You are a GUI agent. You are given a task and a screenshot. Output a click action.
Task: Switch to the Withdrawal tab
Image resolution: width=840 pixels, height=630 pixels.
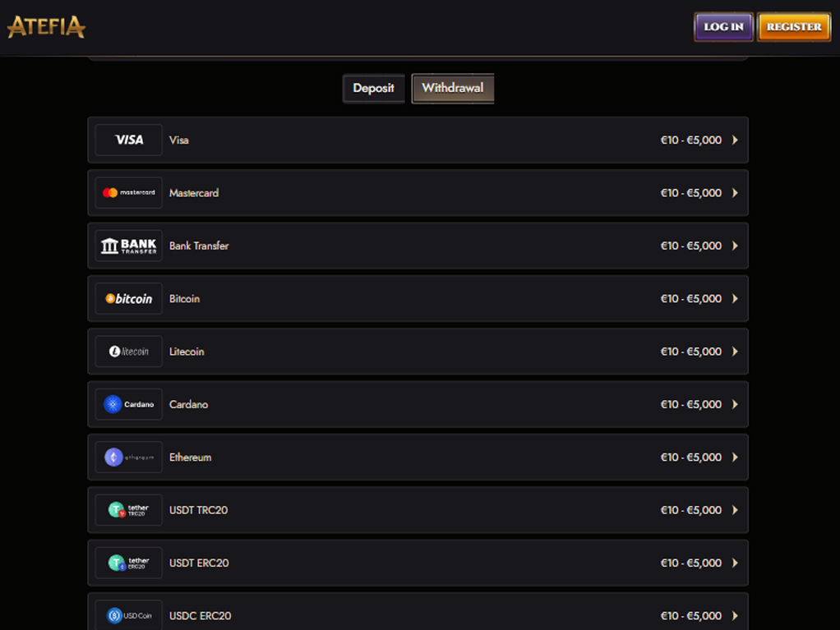[x=453, y=89]
